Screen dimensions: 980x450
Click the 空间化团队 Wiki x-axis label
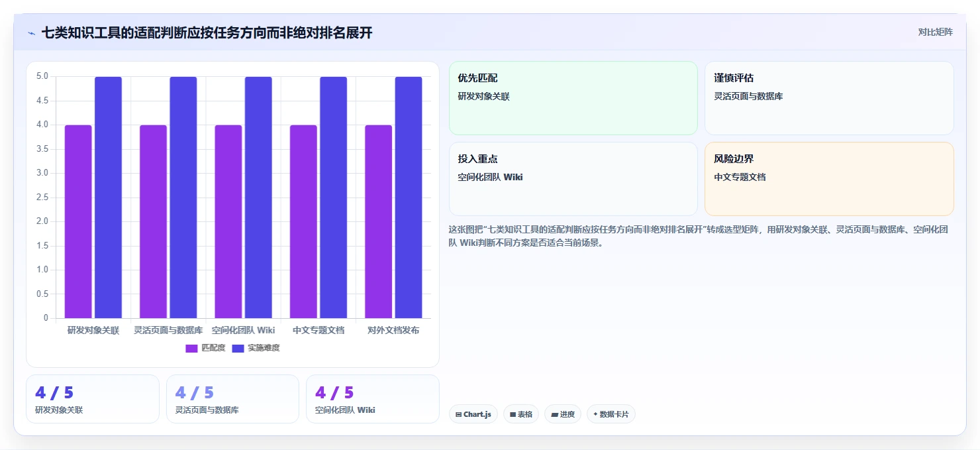pos(244,330)
